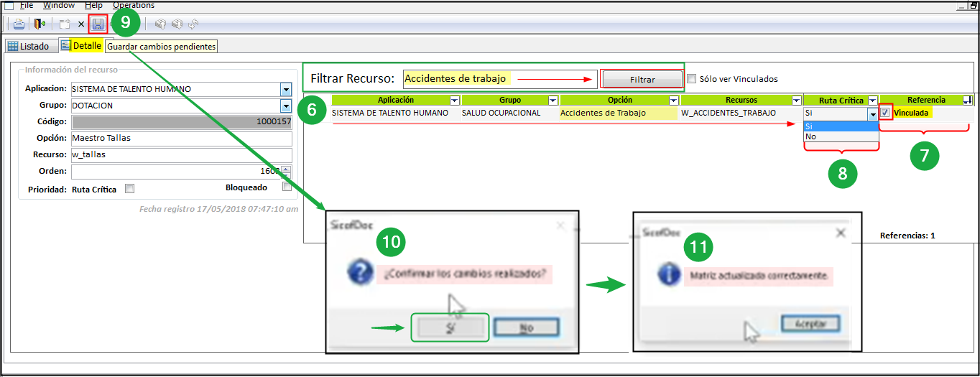Close the confirmation dialog with its X
This screenshot has height=377, width=980.
(x=561, y=224)
